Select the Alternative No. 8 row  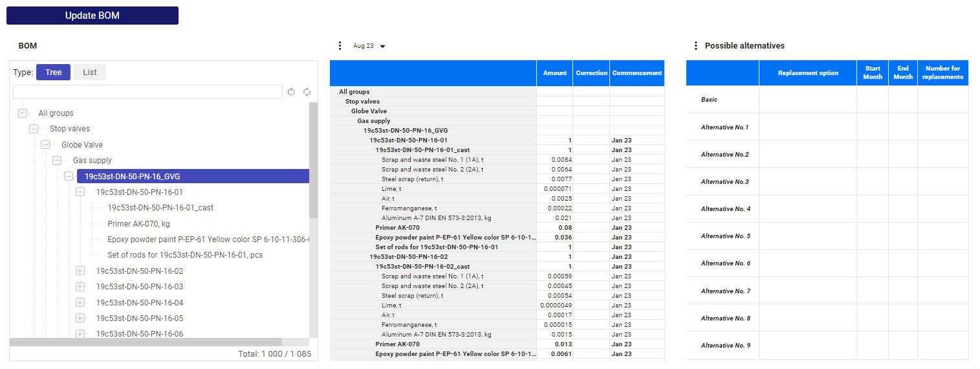(827, 318)
